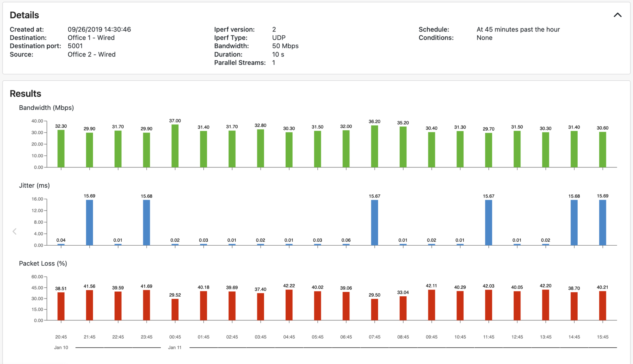Click the 15.67 jitter spike at 11:45
Image resolution: width=633 pixels, height=364 pixels.
pos(488,221)
